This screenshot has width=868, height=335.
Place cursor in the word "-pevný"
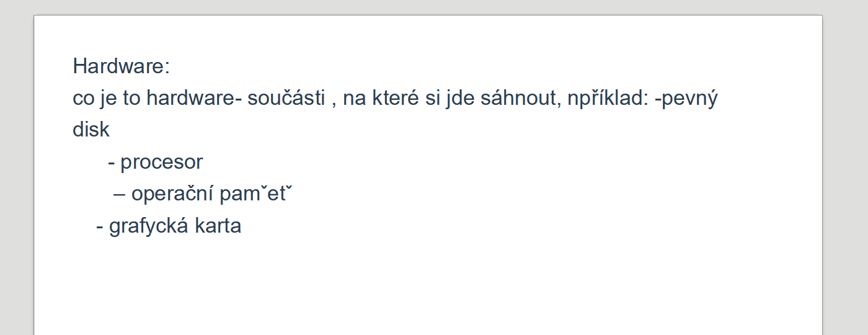pyautogui.click(x=686, y=99)
